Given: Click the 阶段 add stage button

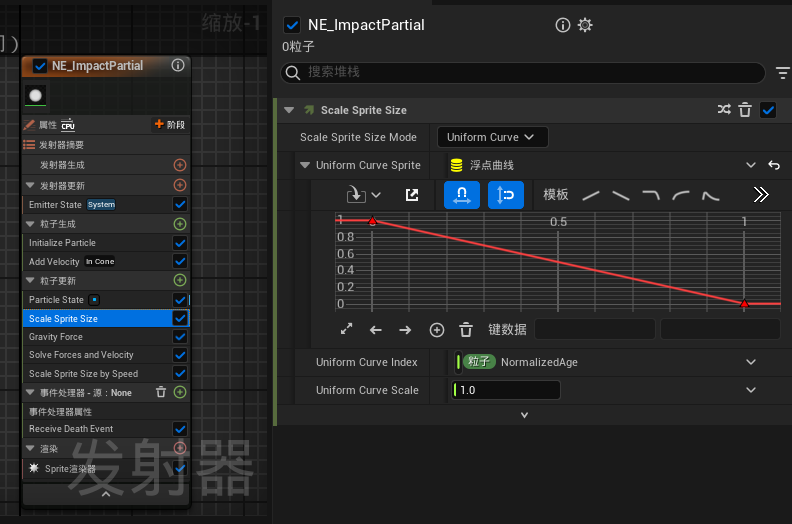Looking at the screenshot, I should click(x=170, y=124).
